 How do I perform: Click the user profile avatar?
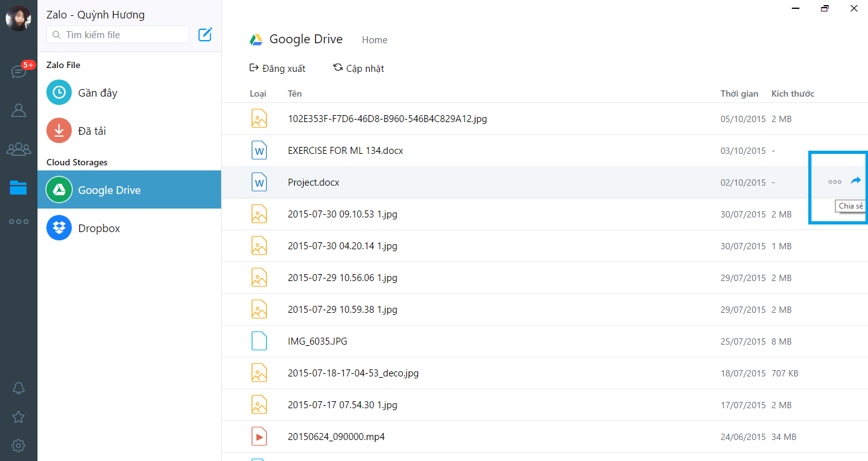(18, 18)
